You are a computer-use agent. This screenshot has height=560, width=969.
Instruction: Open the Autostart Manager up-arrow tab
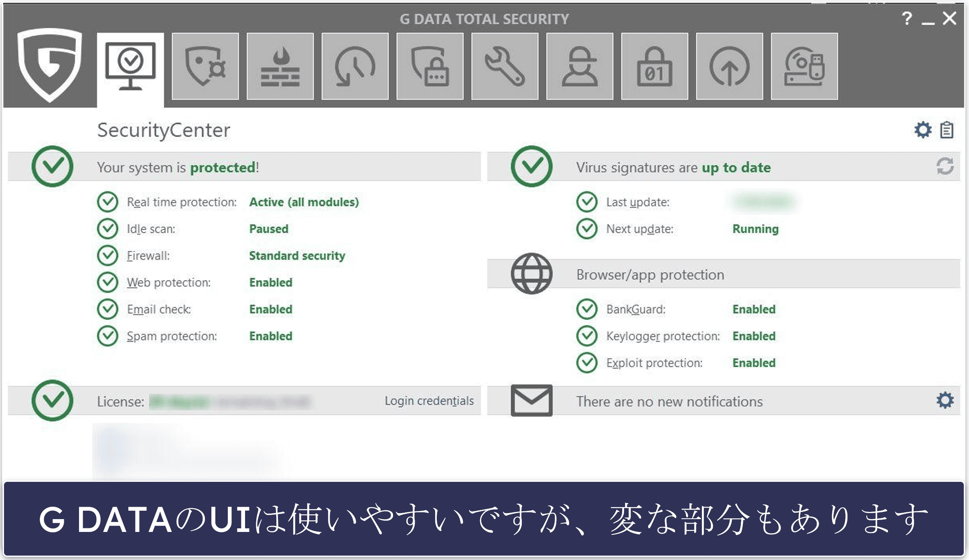[x=730, y=66]
